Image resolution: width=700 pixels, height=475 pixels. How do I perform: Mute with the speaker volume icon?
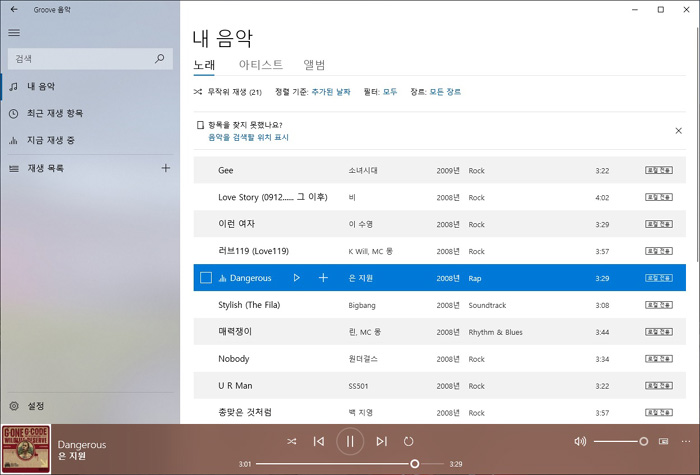tap(580, 442)
